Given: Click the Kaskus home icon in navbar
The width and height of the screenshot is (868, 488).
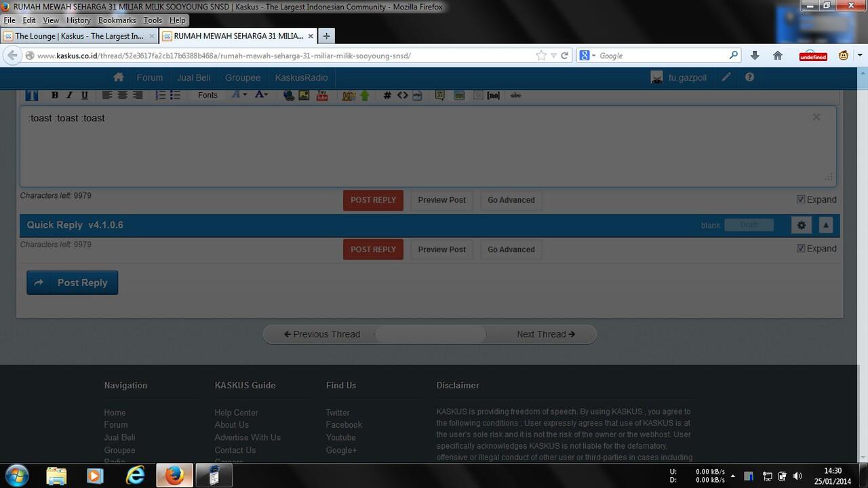Looking at the screenshot, I should pyautogui.click(x=119, y=77).
